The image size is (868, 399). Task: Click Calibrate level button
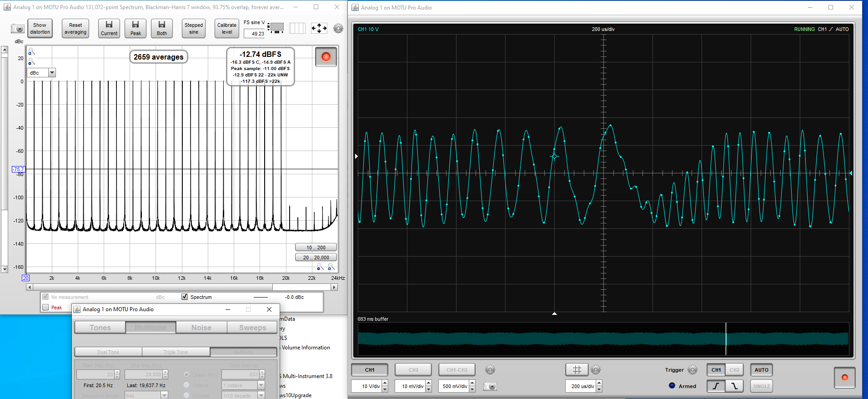click(x=227, y=28)
